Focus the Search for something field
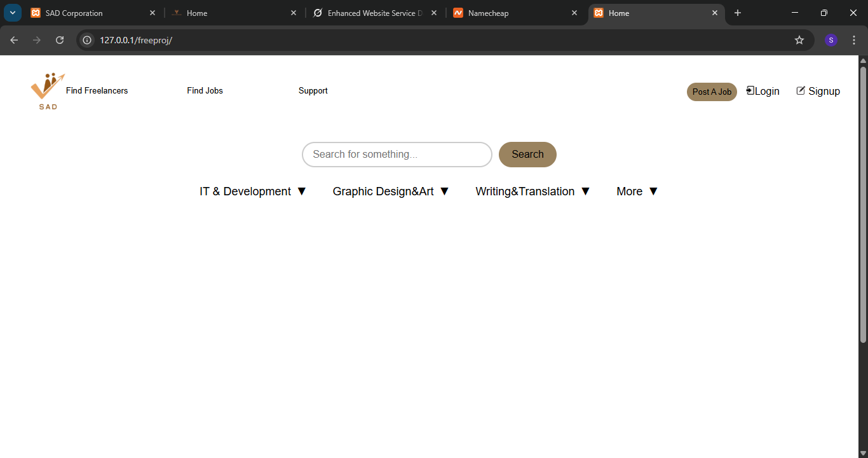The image size is (868, 458). tap(397, 155)
